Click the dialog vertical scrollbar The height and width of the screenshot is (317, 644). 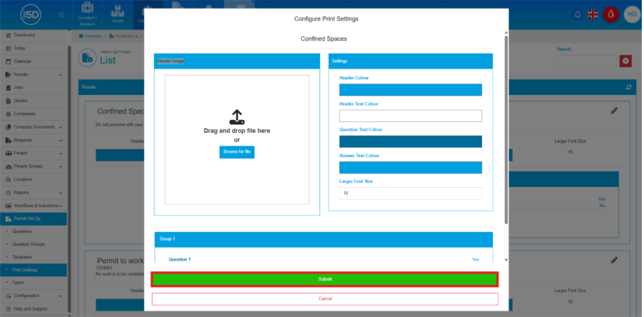pyautogui.click(x=506, y=129)
